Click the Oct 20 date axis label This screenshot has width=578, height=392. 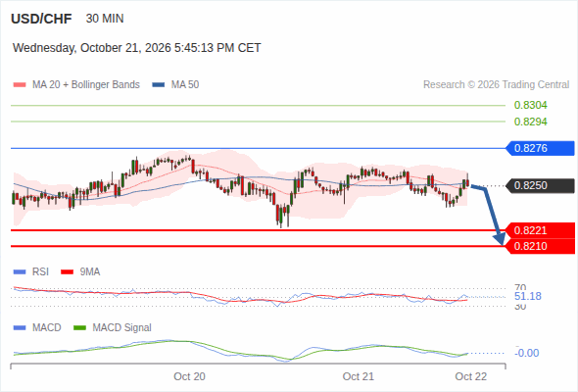(189, 376)
